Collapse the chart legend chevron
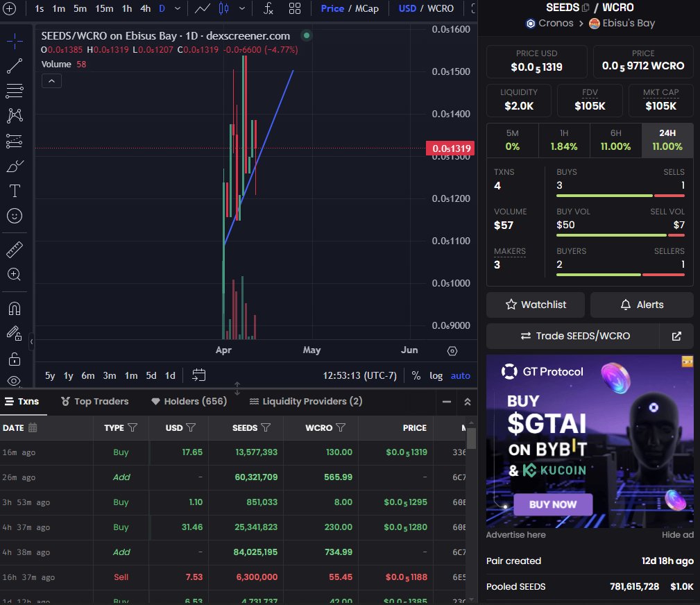 (51, 80)
